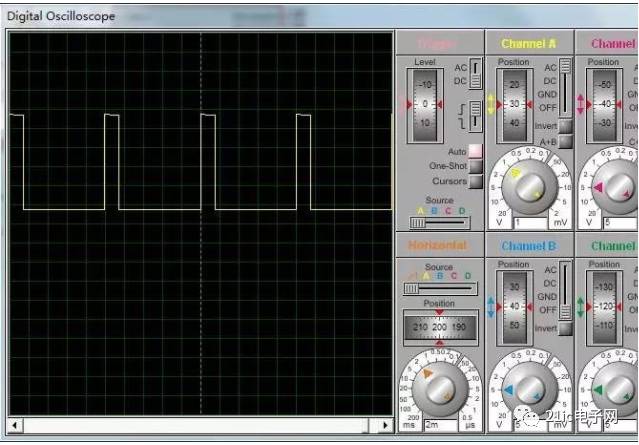Click the Horizontal Position dial

pyautogui.click(x=440, y=328)
